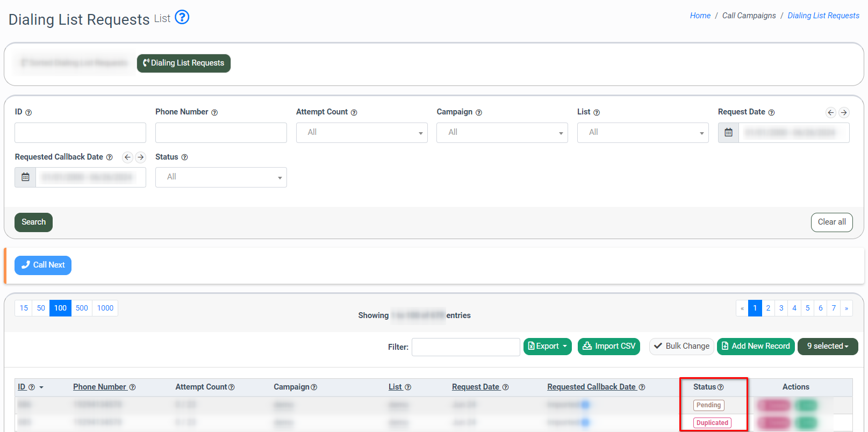Click the help icon next to Campaign filter label

(479, 113)
